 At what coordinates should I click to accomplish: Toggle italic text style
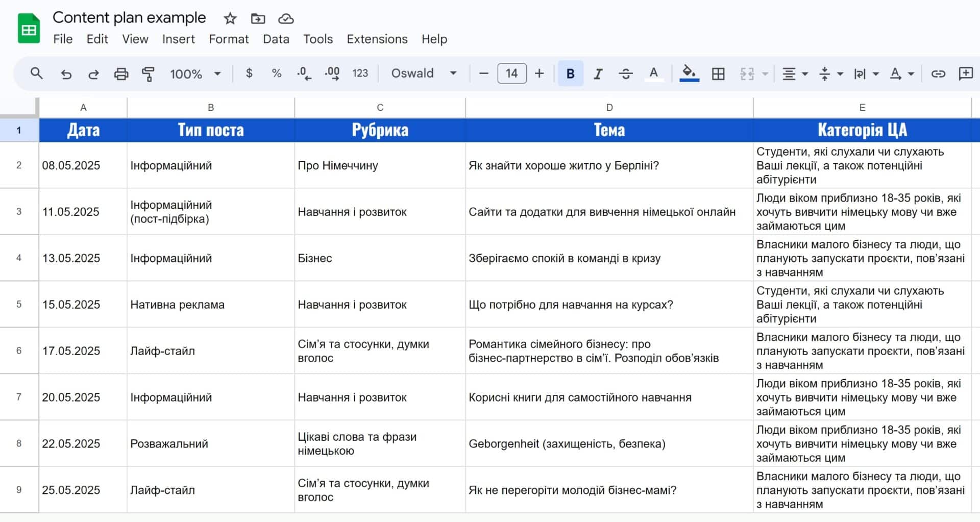coord(598,74)
